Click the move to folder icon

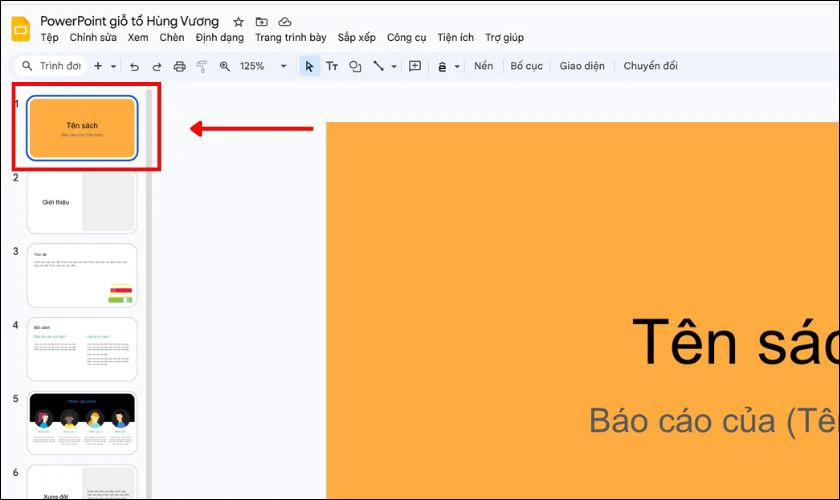(x=261, y=22)
